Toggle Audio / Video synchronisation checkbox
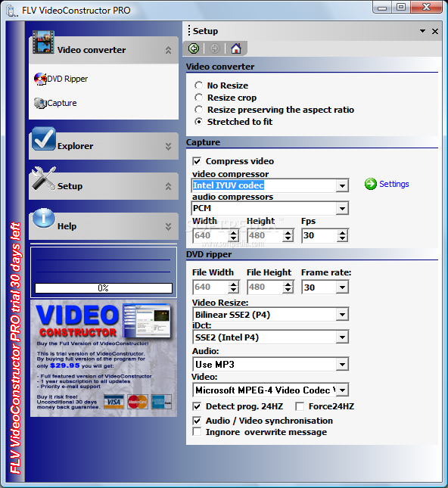Screen dimensions: 448x488 [197, 421]
